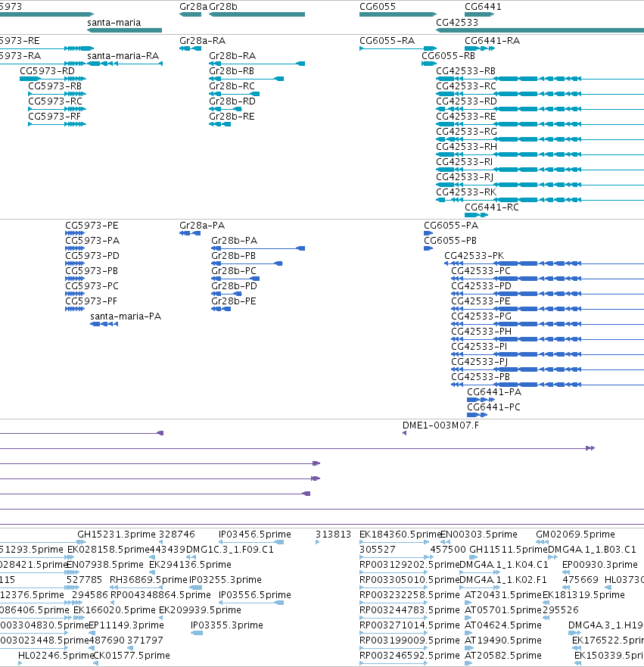This screenshot has width=644, height=667.
Task: Select the CG42533-PK protein label
Action: tap(474, 256)
